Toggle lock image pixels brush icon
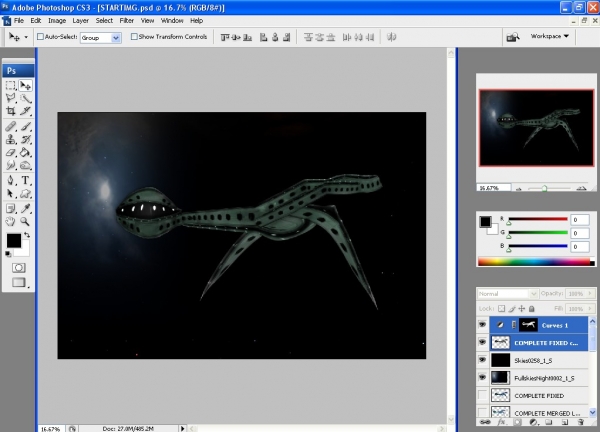Image resolution: width=600 pixels, height=432 pixels. [512, 308]
